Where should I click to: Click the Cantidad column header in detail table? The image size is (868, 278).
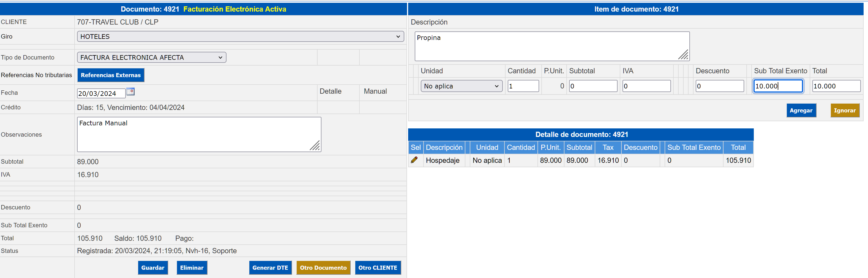(x=521, y=147)
